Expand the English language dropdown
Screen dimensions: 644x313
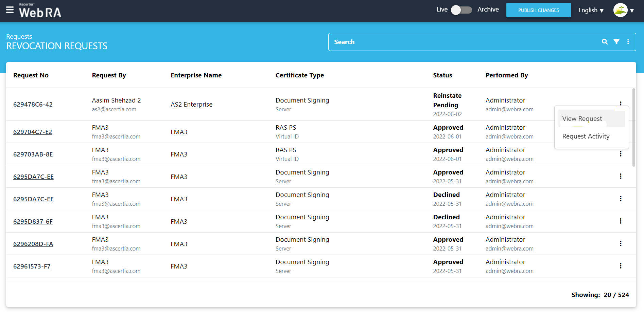point(591,10)
